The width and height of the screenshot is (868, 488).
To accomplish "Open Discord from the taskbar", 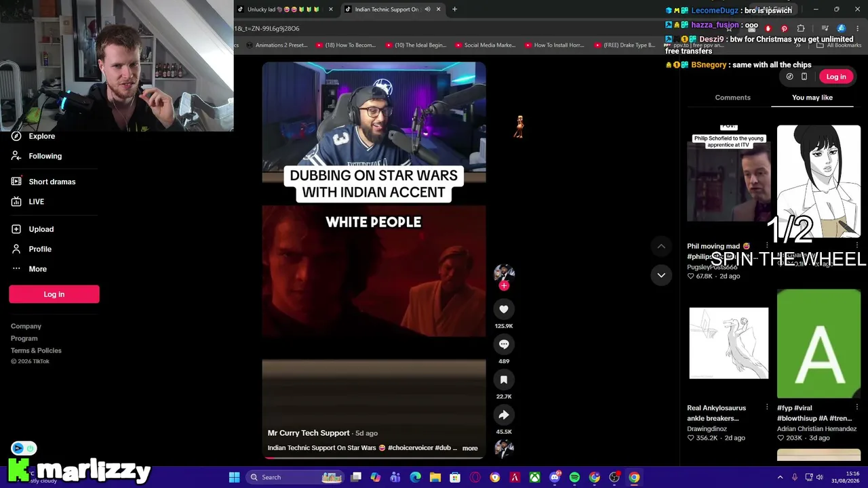I will tap(555, 477).
